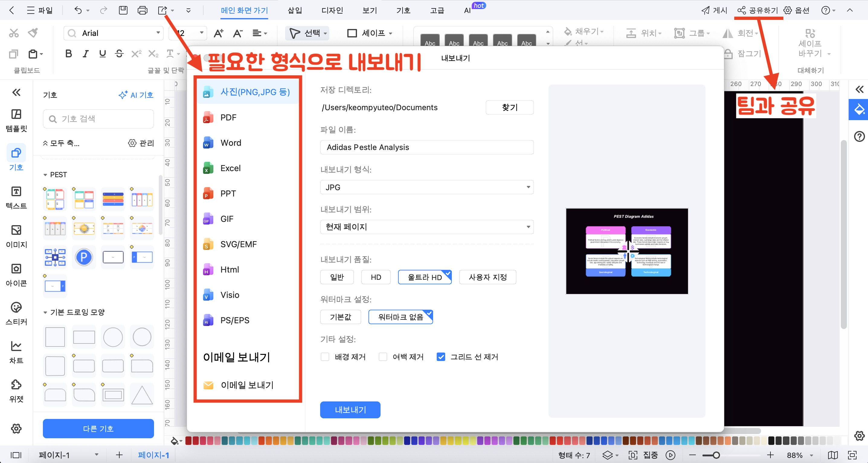Collapse the PEST symbol section
The height and width of the screenshot is (463, 868).
tap(46, 174)
